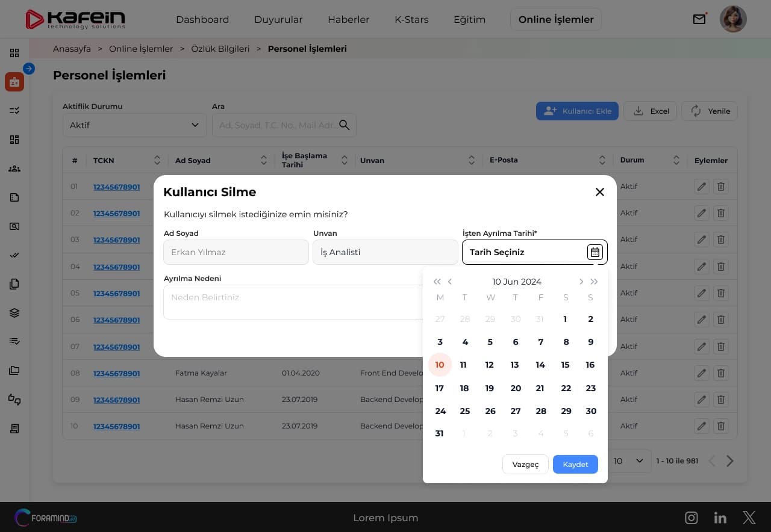Open the user profile avatar
Image resolution: width=771 pixels, height=532 pixels.
[x=733, y=19]
